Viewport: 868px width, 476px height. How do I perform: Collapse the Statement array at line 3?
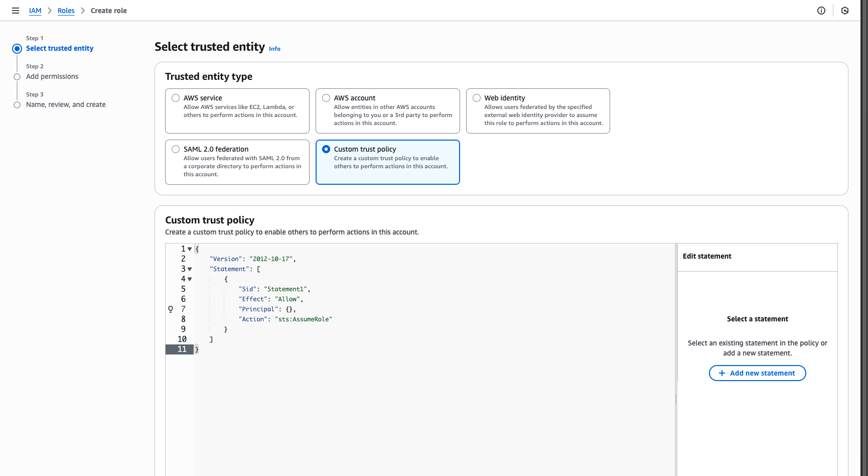tap(190, 269)
